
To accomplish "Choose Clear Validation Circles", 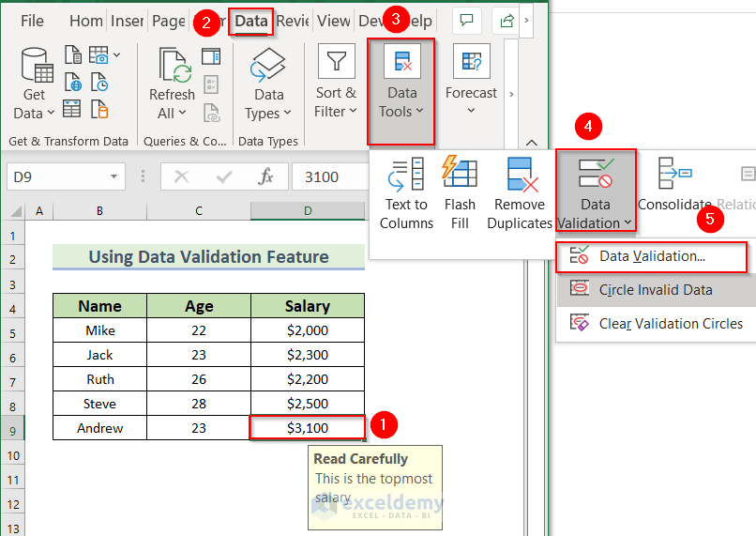I will [657, 323].
